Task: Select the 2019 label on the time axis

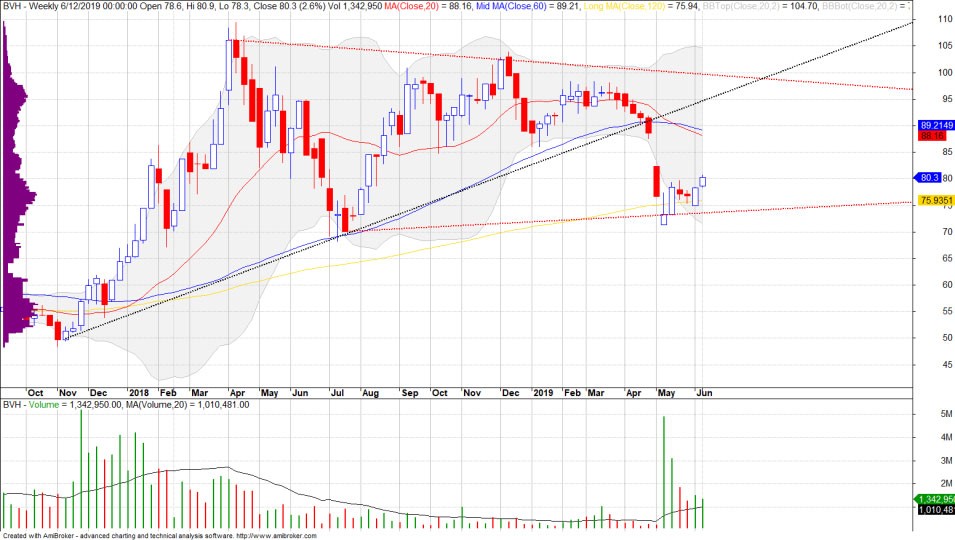Action: click(x=541, y=393)
